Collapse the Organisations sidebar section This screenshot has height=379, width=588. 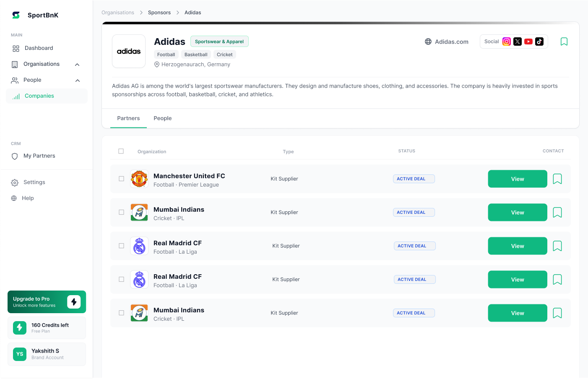point(77,65)
